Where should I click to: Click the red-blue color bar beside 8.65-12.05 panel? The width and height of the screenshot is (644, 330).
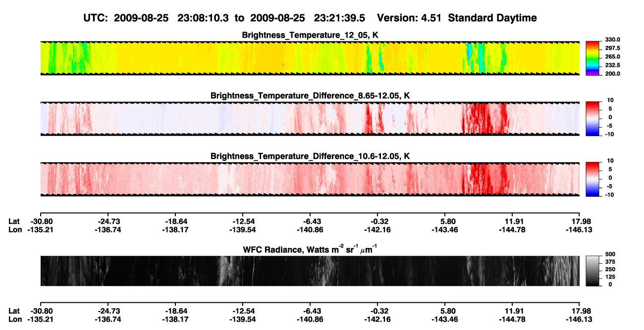[592, 119]
